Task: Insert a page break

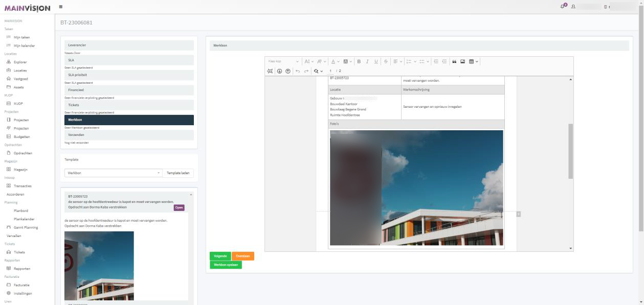Action: coord(270,71)
